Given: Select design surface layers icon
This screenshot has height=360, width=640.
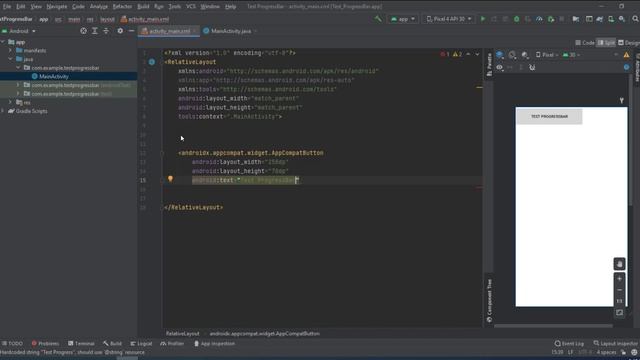Looking at the screenshot, I should 500,55.
